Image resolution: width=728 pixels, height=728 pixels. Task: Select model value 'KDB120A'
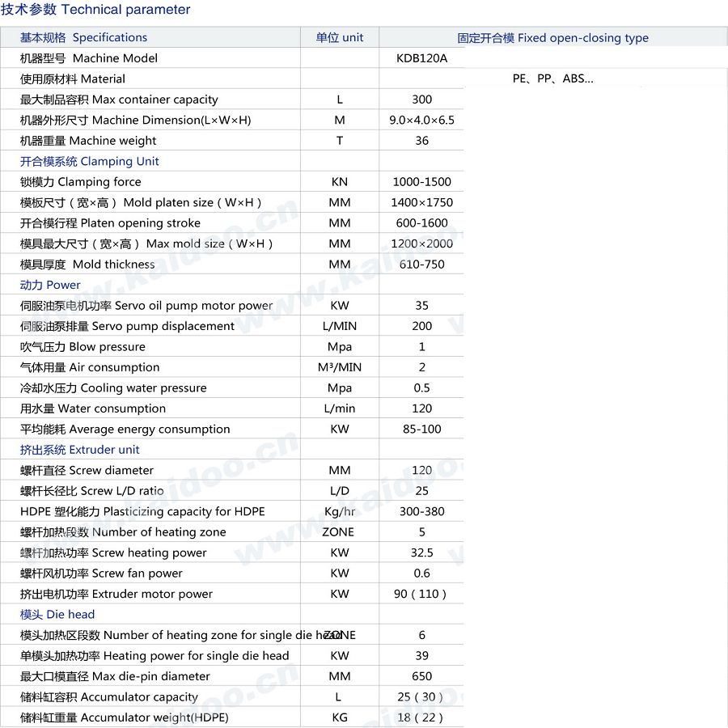pyautogui.click(x=421, y=58)
